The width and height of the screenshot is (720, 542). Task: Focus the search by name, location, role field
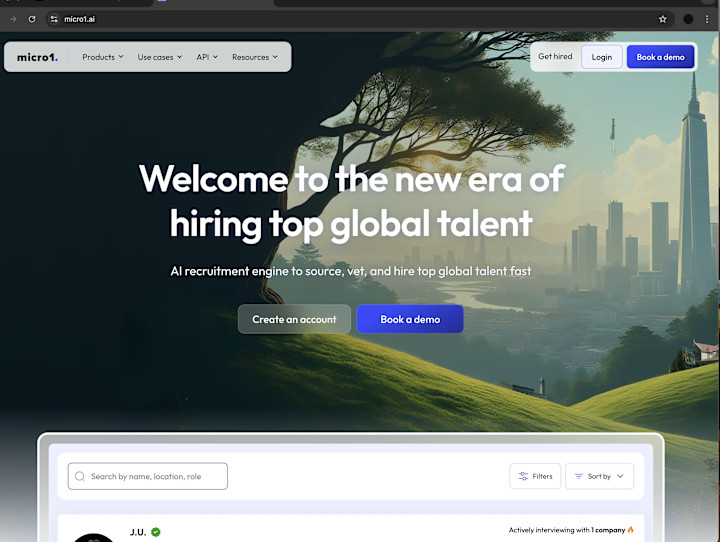[148, 476]
